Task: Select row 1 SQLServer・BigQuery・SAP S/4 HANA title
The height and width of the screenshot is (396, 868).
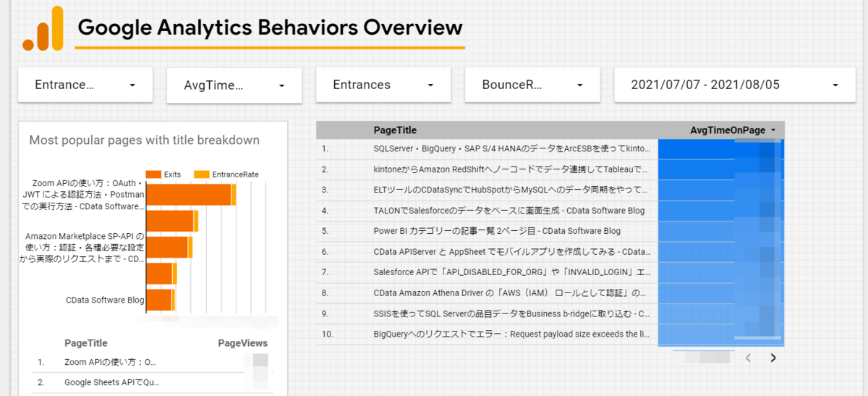Action: tap(511, 148)
